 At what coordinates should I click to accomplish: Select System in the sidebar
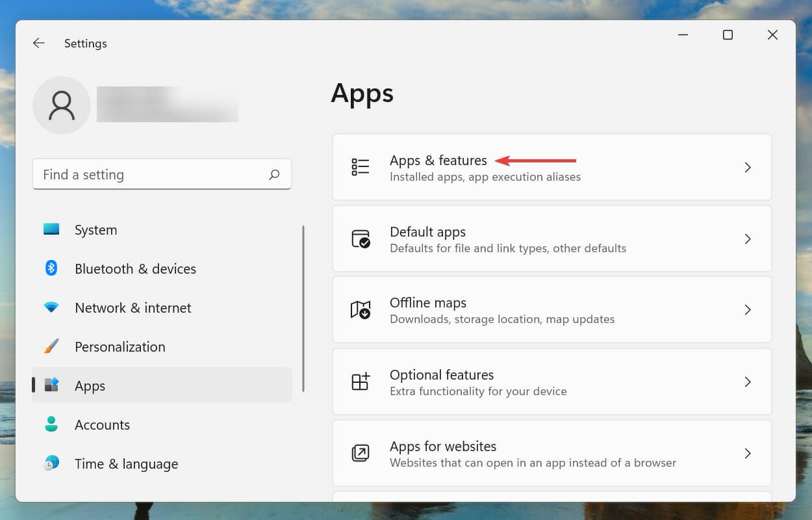[95, 229]
